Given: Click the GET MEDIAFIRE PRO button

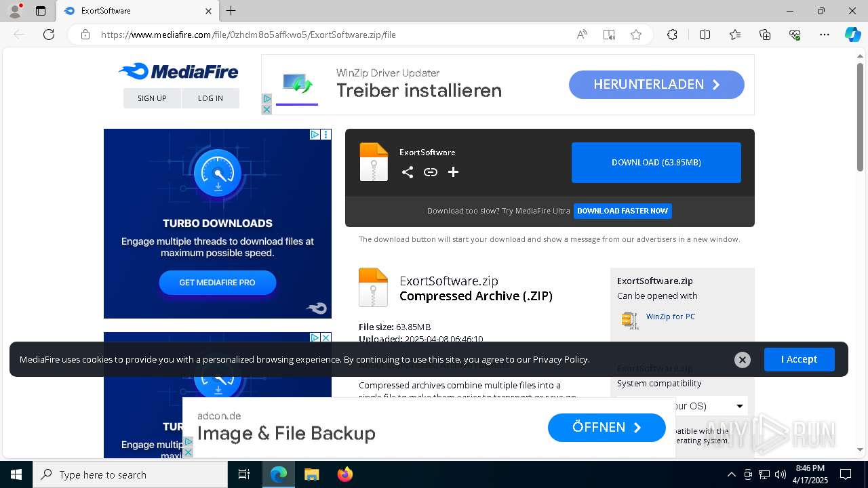Looking at the screenshot, I should 217,283.
